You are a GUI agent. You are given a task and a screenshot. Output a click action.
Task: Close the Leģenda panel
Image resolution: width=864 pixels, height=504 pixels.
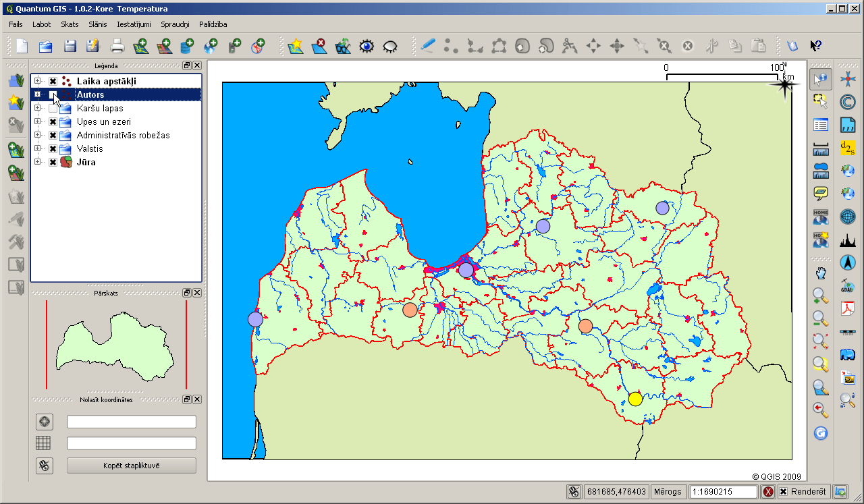pyautogui.click(x=197, y=65)
